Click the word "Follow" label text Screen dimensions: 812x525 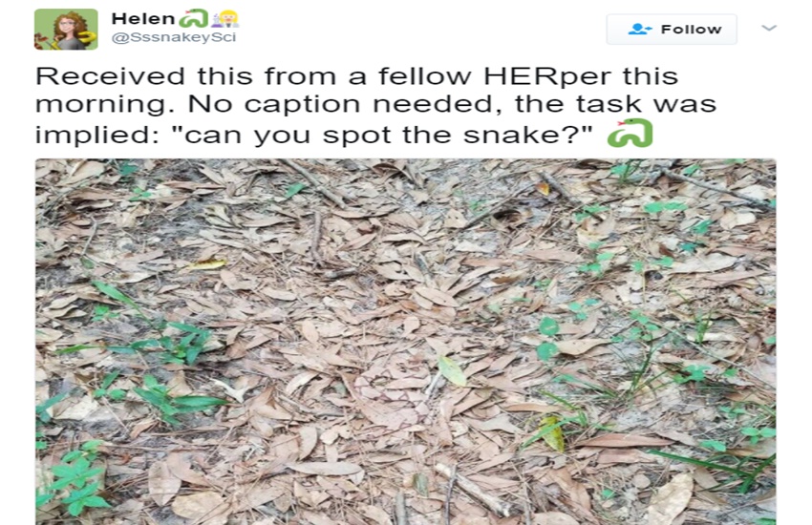click(691, 29)
